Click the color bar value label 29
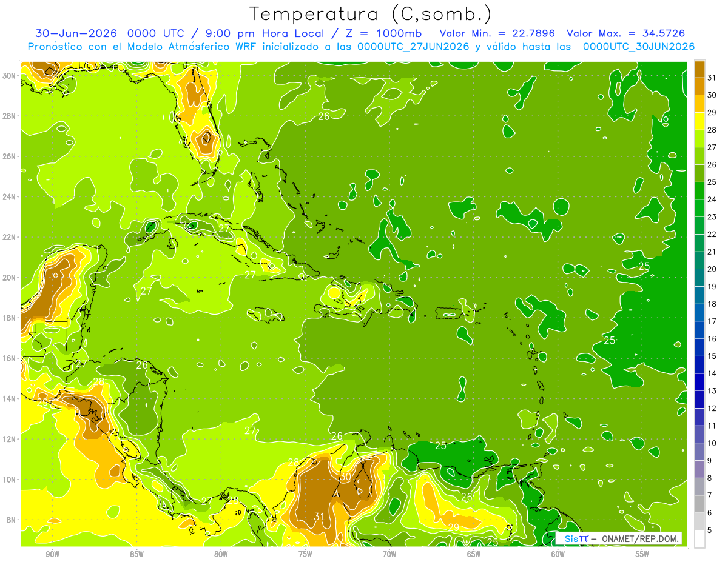 (712, 112)
